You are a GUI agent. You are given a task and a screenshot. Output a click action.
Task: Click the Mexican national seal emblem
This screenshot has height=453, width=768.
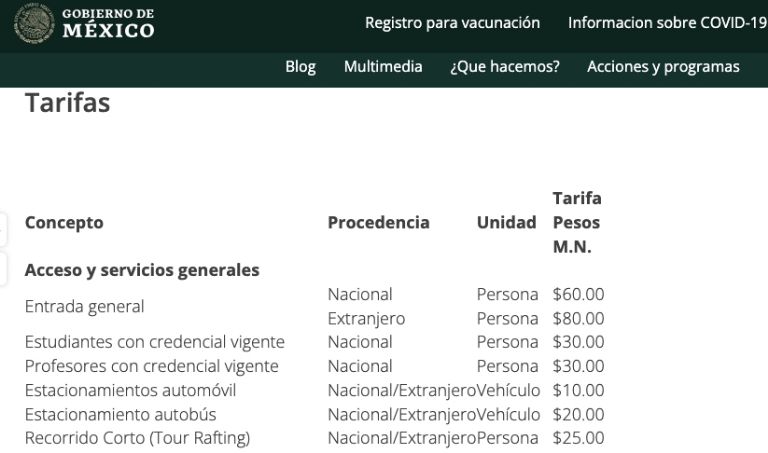(x=33, y=23)
